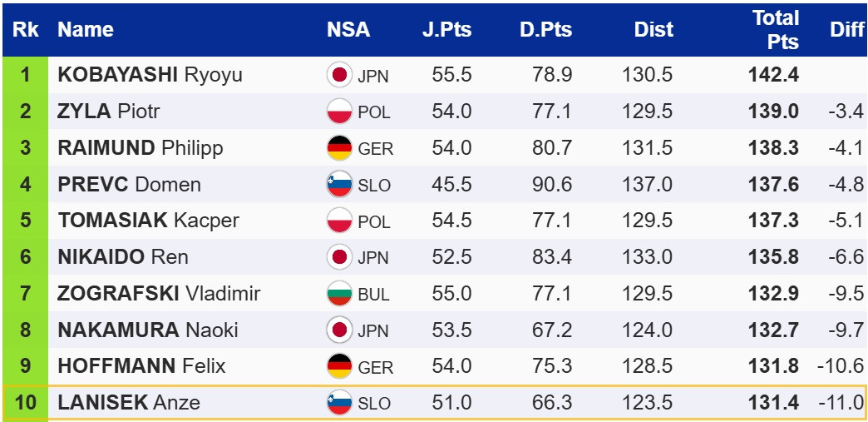Screen dimensions: 868x422
Task: Click the Japan flag icon beside Kobayashi
Action: pyautogui.click(x=338, y=76)
